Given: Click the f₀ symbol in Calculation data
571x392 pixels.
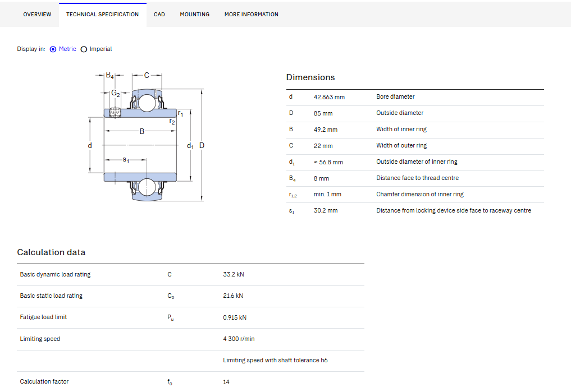Looking at the screenshot, I should [170, 382].
